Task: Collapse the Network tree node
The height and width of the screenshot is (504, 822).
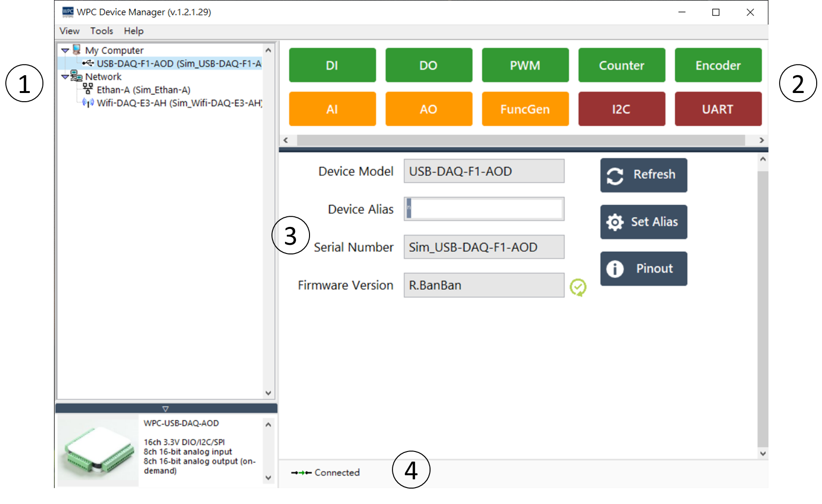Action: click(64, 76)
